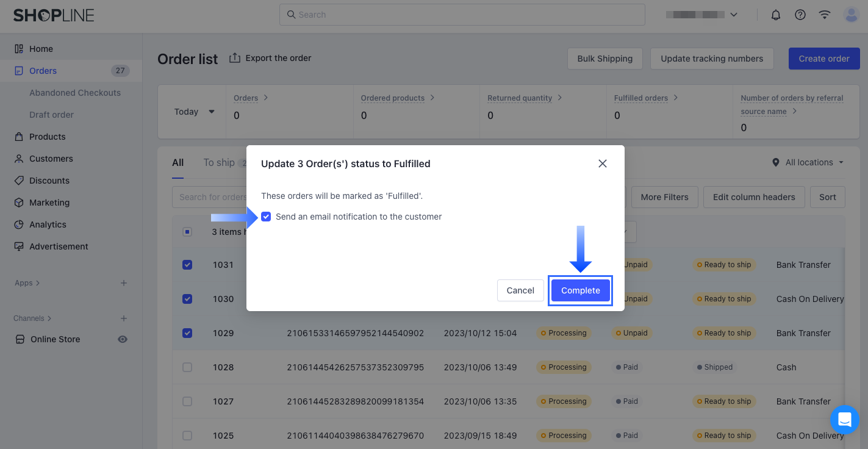Expand the All locations dropdown
This screenshot has width=868, height=449.
pos(809,162)
